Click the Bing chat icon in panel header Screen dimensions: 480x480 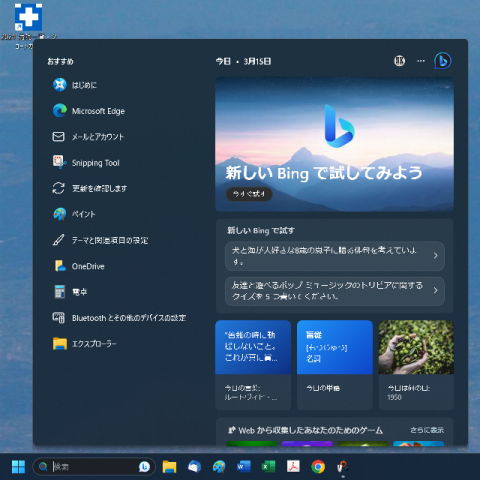coord(442,61)
